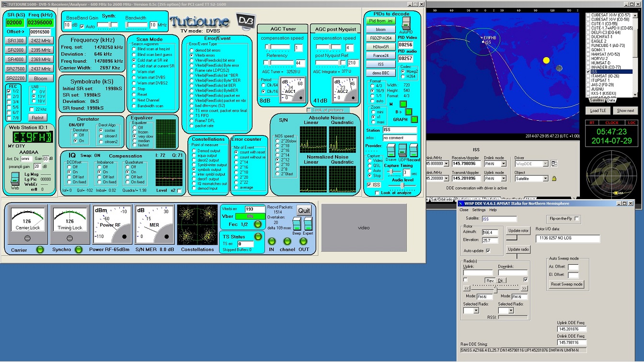
Task: Check the FEC 3/4 checkbox
Action: coord(9,102)
